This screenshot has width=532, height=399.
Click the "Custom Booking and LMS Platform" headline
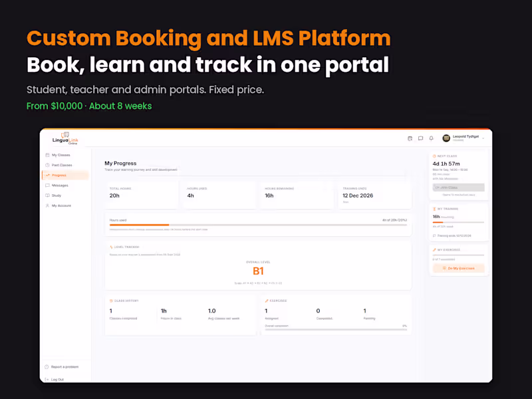tap(209, 38)
